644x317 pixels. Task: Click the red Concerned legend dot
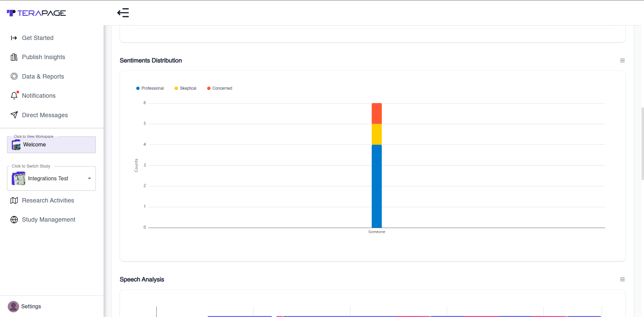(x=209, y=88)
